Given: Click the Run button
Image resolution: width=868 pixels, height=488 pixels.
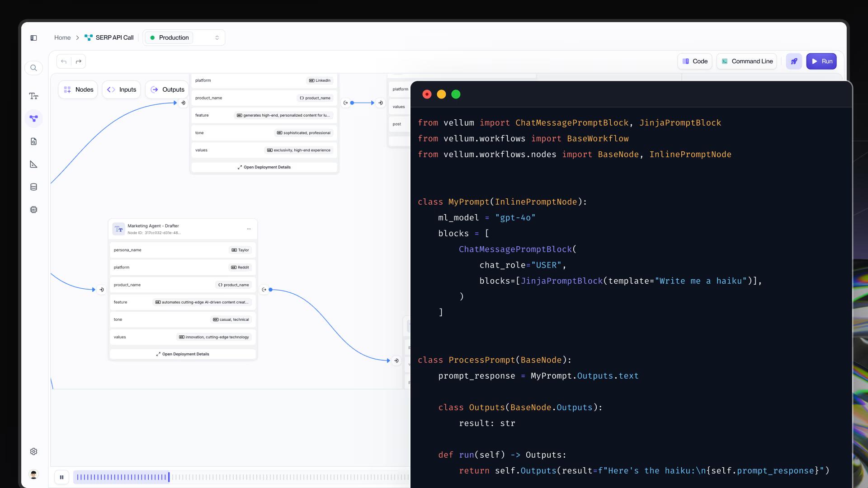Looking at the screenshot, I should pyautogui.click(x=821, y=61).
